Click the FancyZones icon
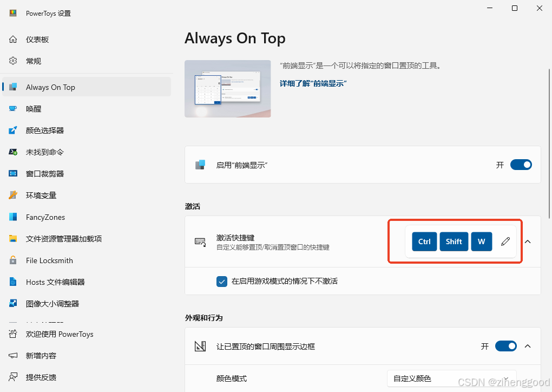Image resolution: width=552 pixels, height=392 pixels. pyautogui.click(x=13, y=217)
